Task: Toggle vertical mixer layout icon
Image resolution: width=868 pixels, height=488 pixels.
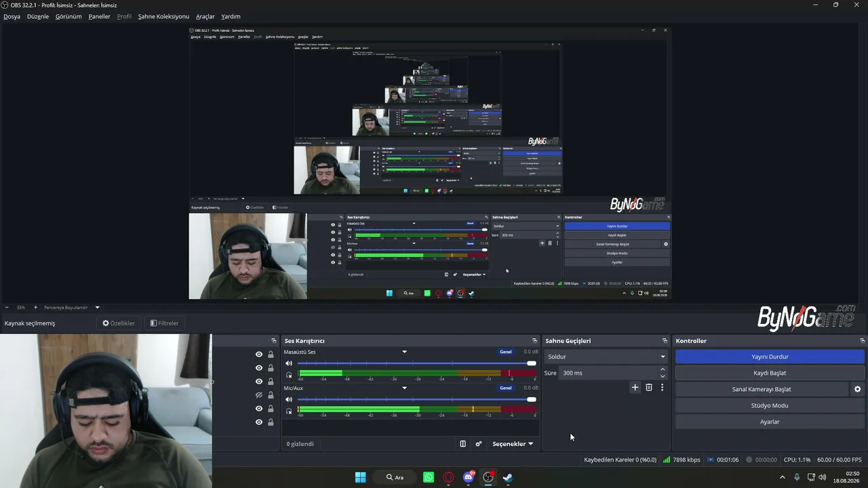Action: (x=462, y=444)
